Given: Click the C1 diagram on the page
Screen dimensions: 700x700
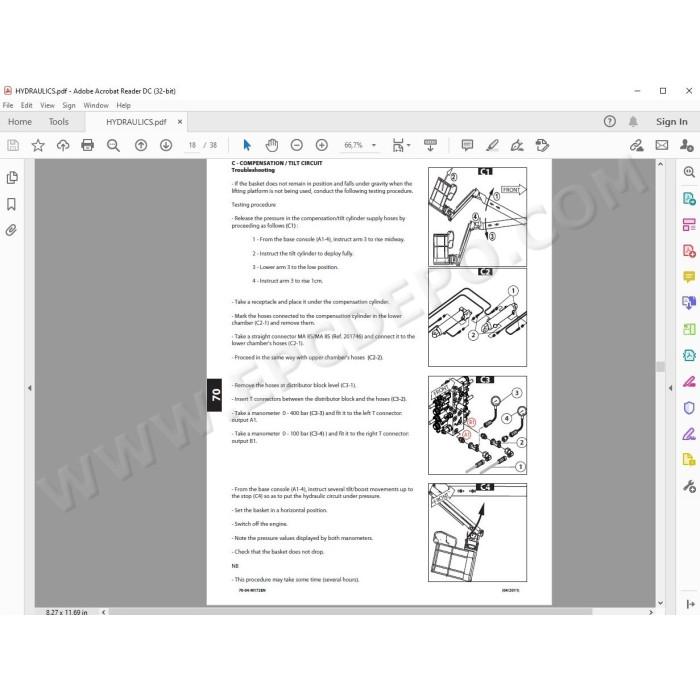Looking at the screenshot, I should coord(477,217).
